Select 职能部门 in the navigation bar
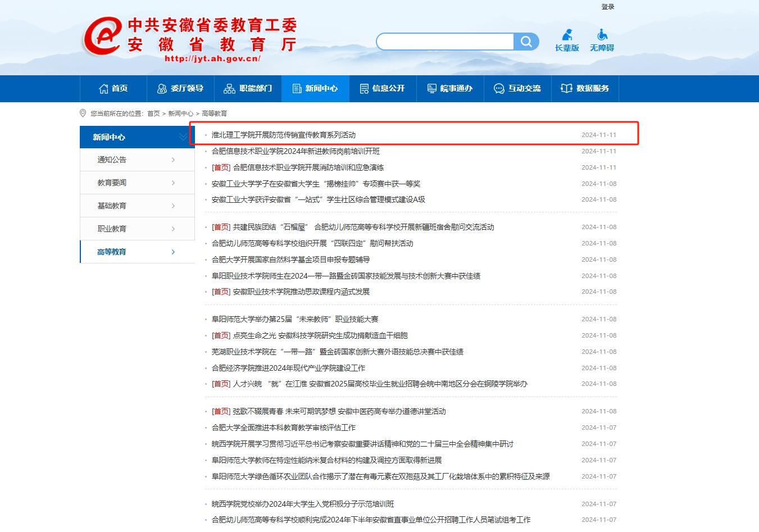Viewport: 759px width, 532px height. pyautogui.click(x=248, y=89)
